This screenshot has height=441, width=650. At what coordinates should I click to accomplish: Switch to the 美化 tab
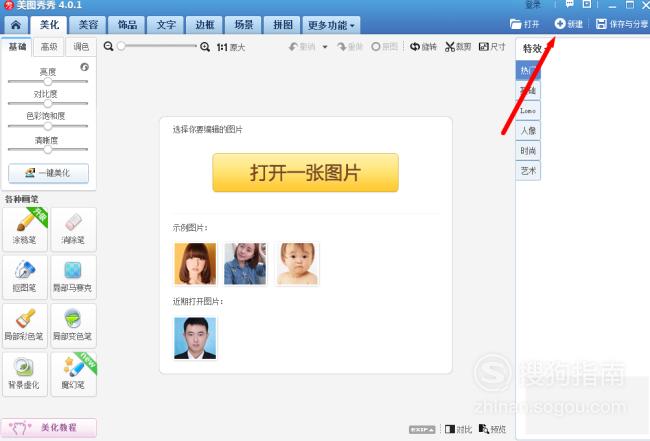pyautogui.click(x=49, y=25)
